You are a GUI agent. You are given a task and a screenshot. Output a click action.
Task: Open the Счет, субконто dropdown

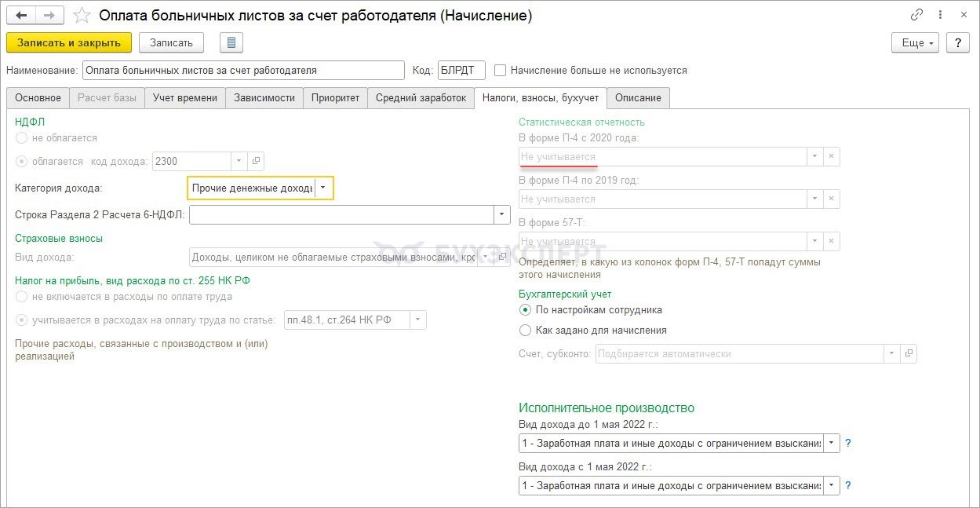(892, 354)
